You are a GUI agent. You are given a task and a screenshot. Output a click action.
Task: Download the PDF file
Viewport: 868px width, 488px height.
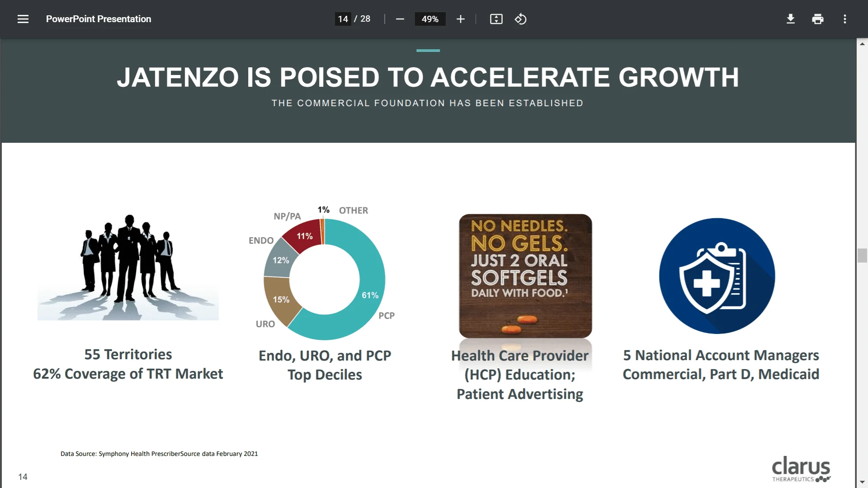tap(790, 19)
